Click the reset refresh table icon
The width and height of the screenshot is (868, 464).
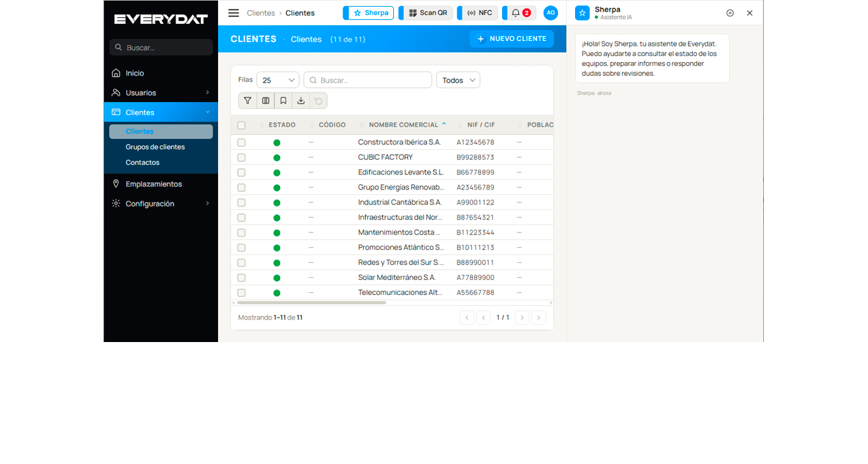tap(318, 101)
